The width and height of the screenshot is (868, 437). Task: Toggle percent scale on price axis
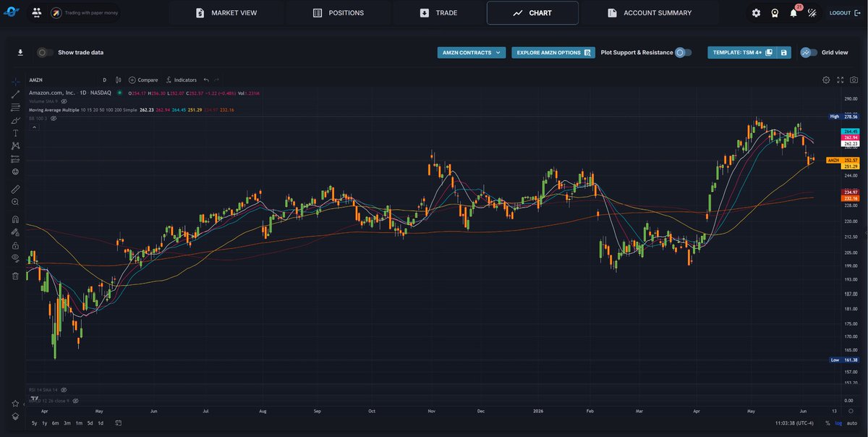point(827,423)
